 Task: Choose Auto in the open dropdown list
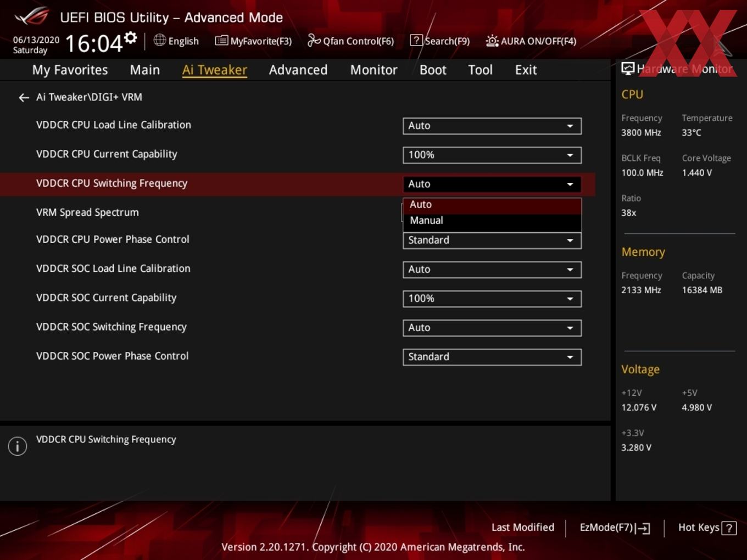492,205
